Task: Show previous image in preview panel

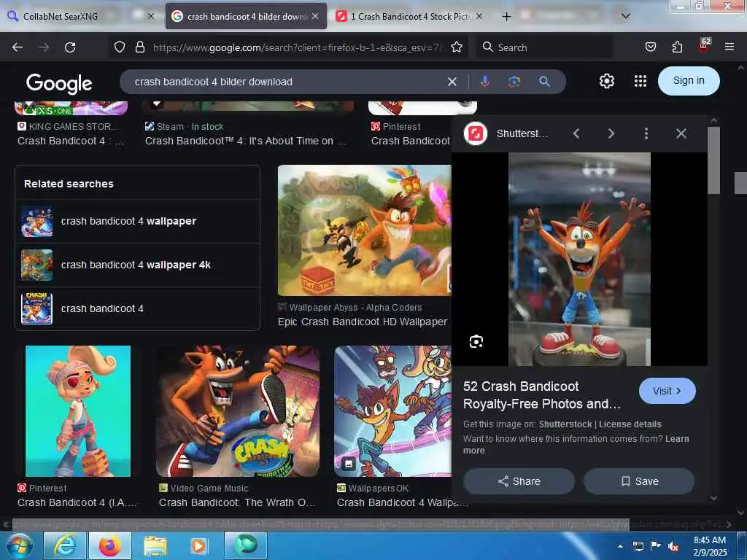Action: click(576, 133)
